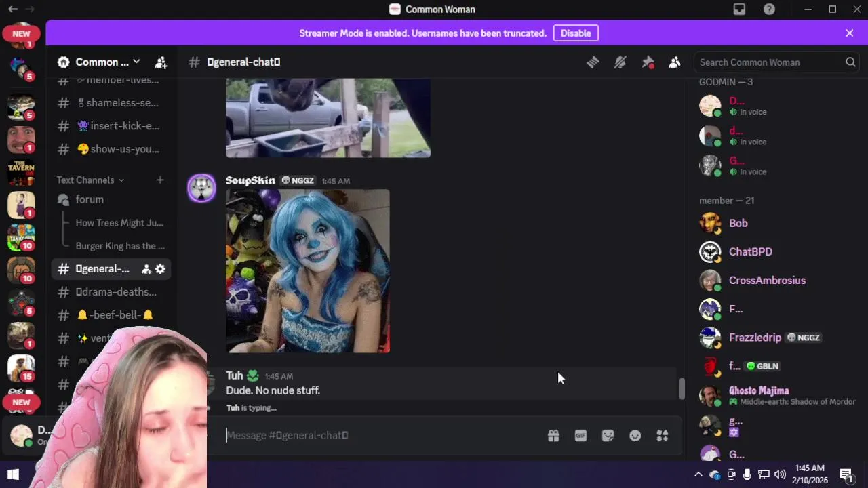Click SoupSkin's avatar in chat

coord(201,188)
